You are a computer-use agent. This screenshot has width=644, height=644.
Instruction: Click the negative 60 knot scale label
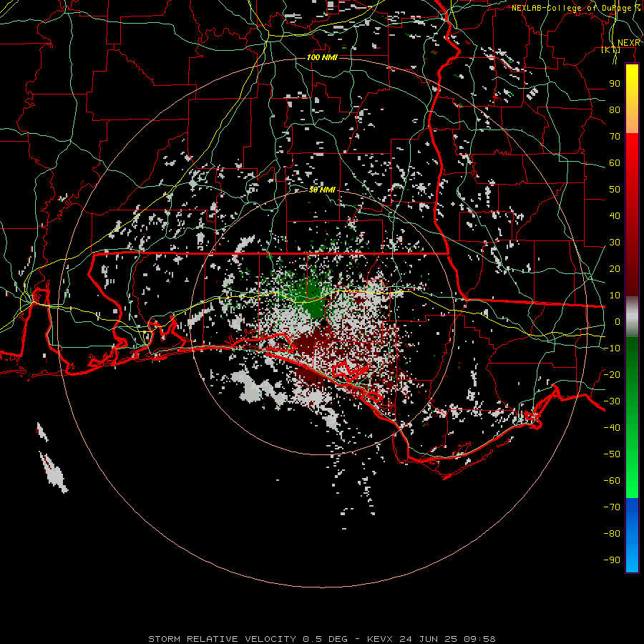pyautogui.click(x=612, y=481)
